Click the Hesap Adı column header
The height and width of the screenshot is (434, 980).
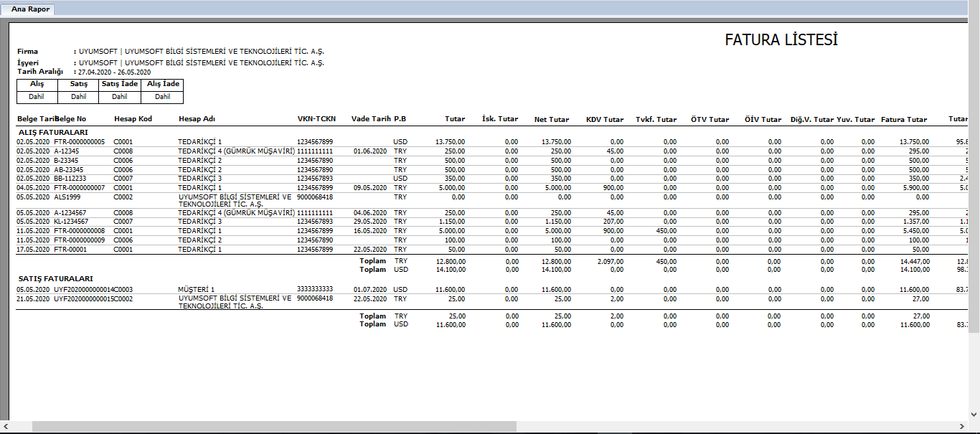197,120
